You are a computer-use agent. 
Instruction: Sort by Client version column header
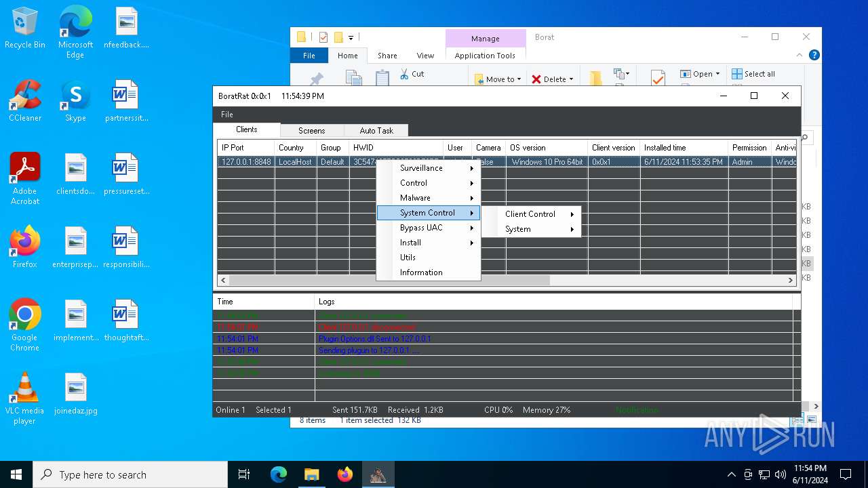pyautogui.click(x=614, y=148)
